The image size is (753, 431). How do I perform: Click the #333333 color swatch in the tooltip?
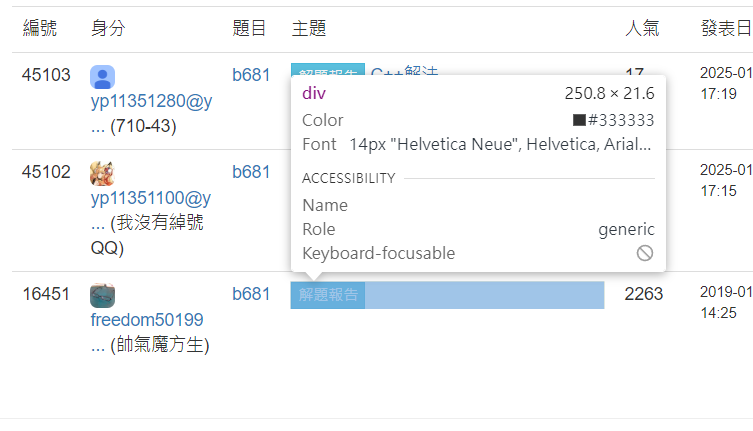[579, 120]
